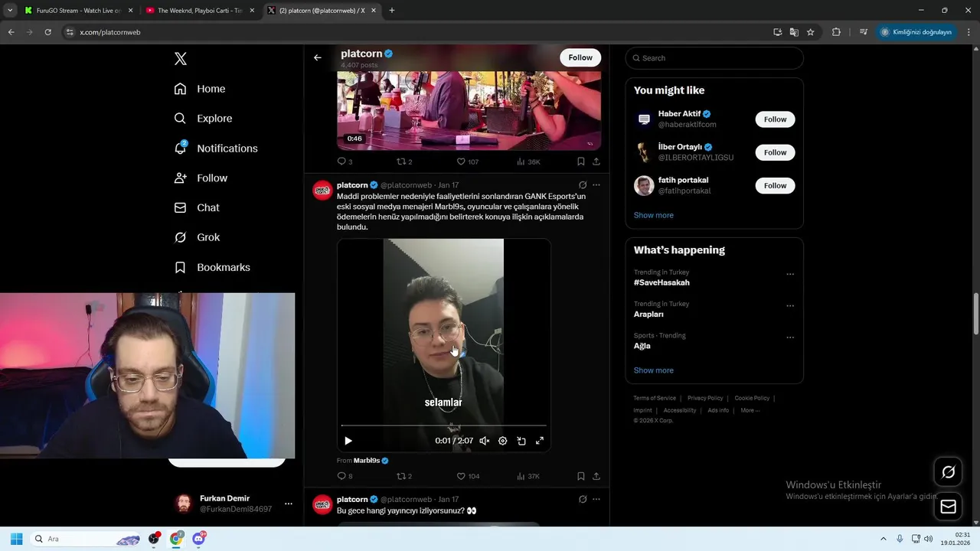The image size is (980, 551).
Task: Open the Privacy Policy link
Action: [x=705, y=398]
